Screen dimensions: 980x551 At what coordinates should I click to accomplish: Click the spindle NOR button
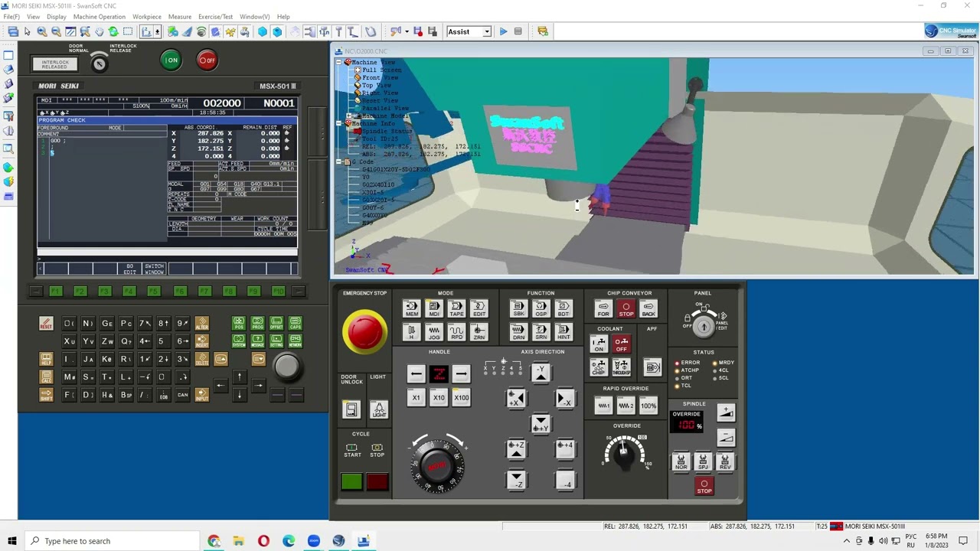681,461
